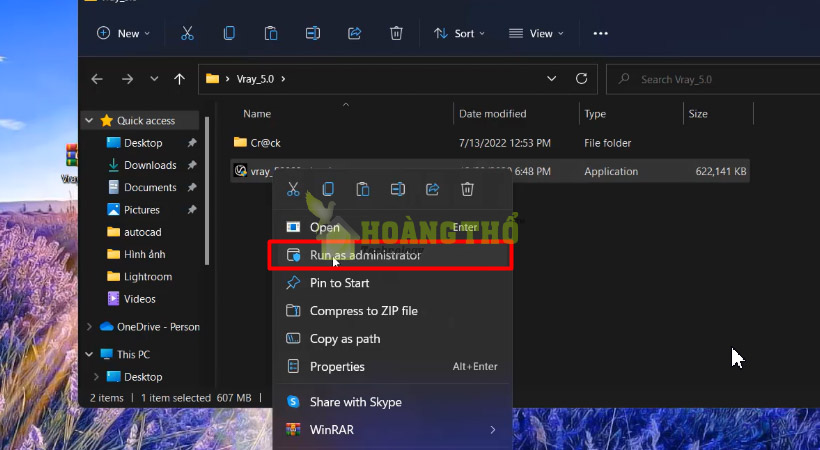Open Pictures in Quick access
Screen dimensions: 820x450
tap(141, 210)
